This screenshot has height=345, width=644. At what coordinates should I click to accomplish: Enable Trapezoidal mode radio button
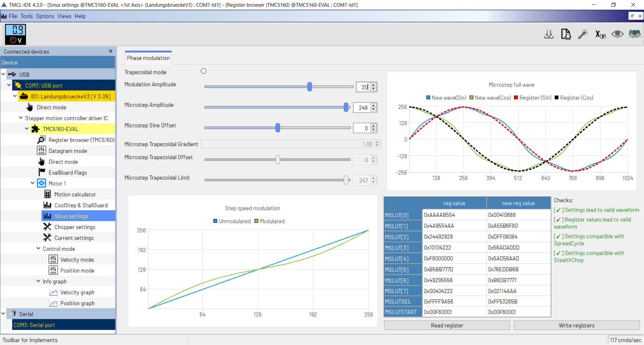(x=204, y=71)
